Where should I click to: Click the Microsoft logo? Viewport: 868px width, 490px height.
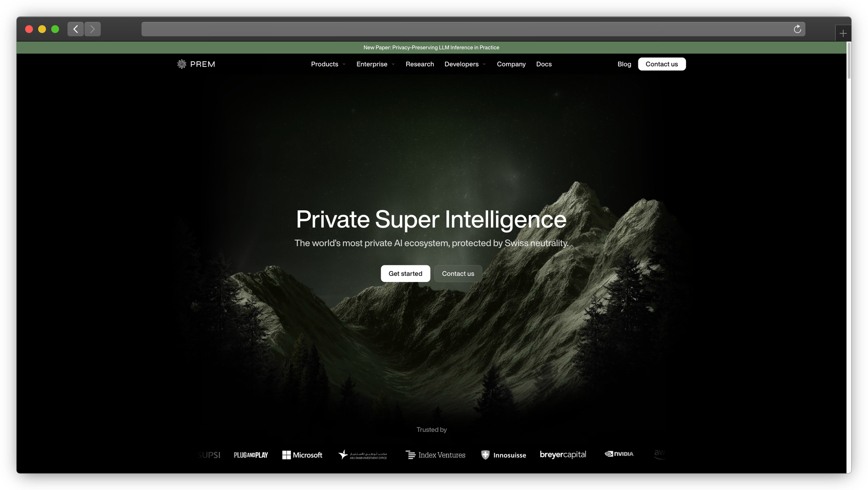[302, 455]
